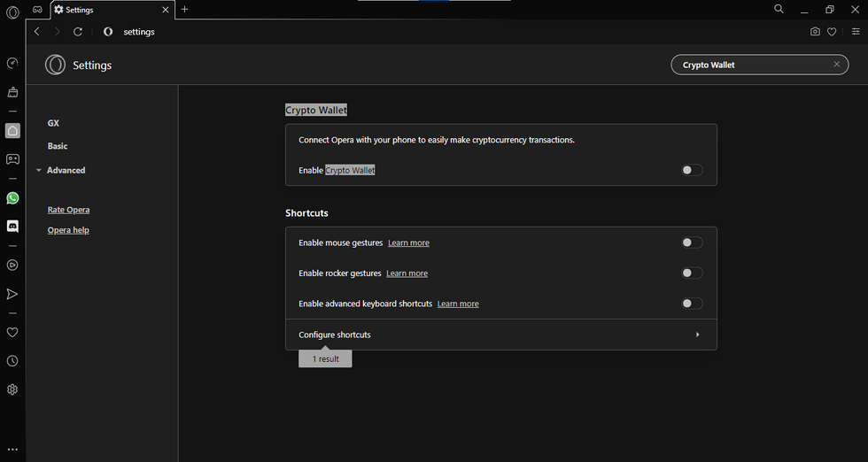Image resolution: width=868 pixels, height=462 pixels.
Task: Click the Opera site-info icon in the address bar
Action: click(x=108, y=32)
